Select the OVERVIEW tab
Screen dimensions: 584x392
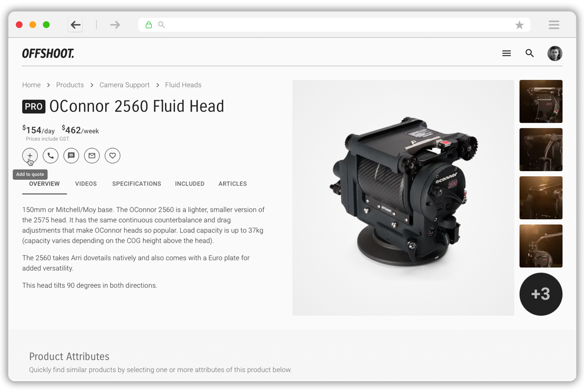point(44,184)
